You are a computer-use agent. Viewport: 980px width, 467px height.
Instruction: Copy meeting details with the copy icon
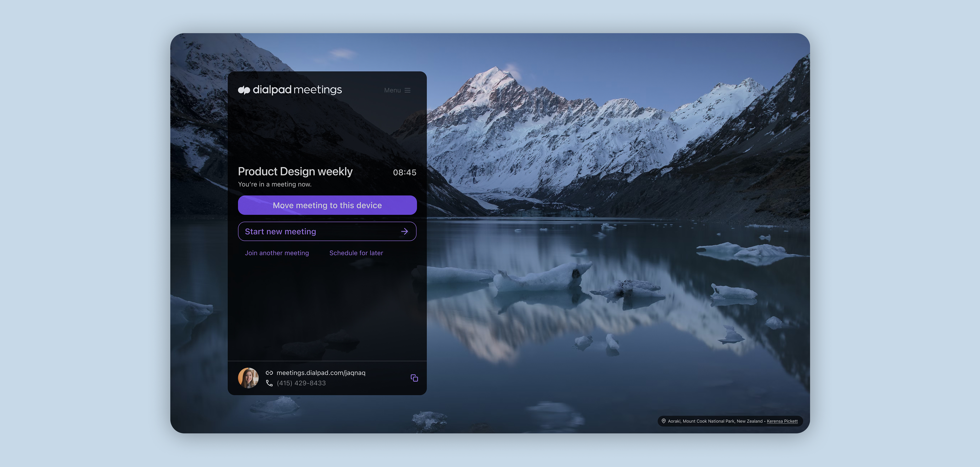[414, 378]
